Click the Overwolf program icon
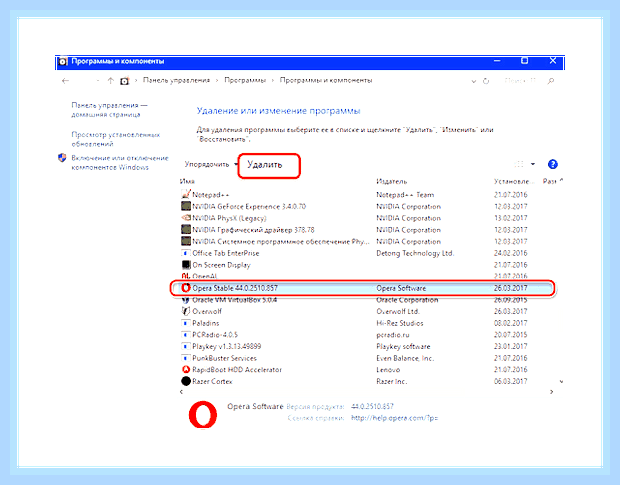 coord(185,311)
